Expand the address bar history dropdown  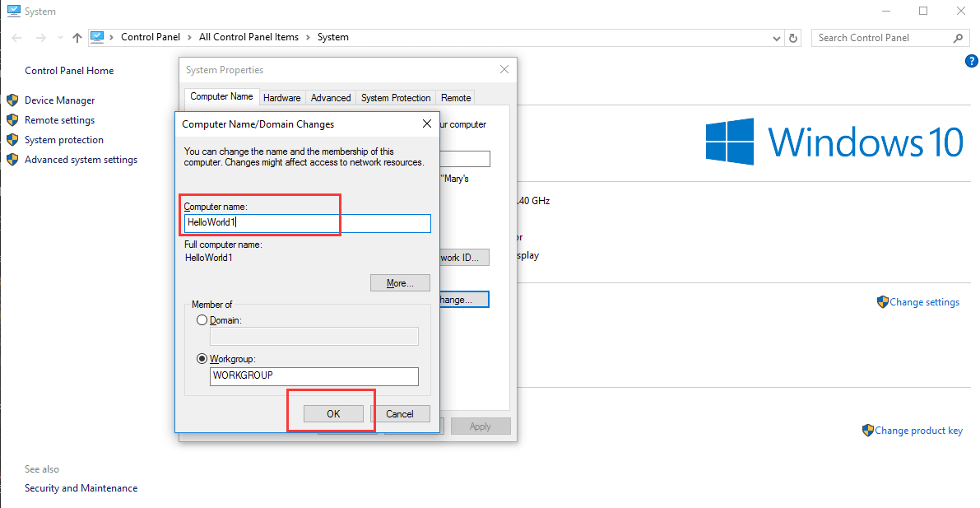(x=777, y=38)
